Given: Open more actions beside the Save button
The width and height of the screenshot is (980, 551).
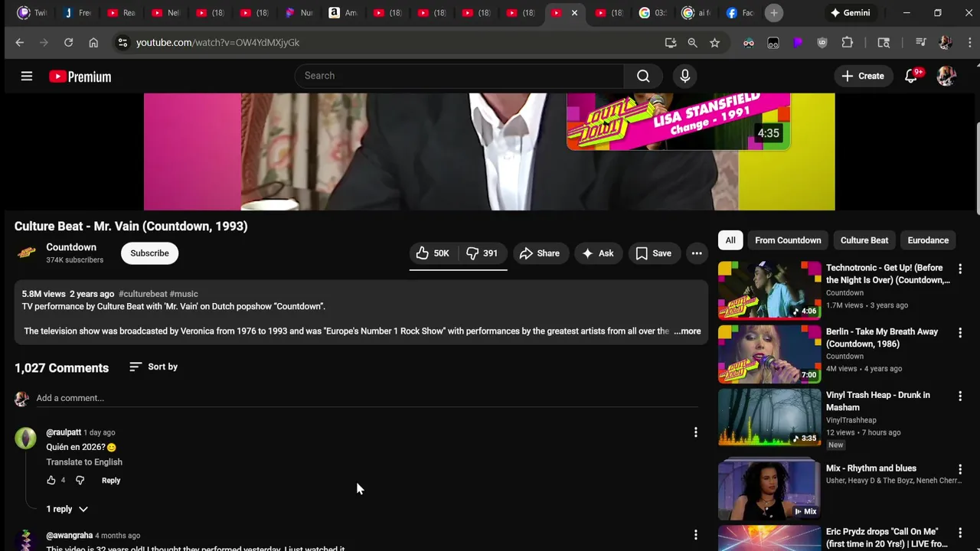Looking at the screenshot, I should coord(697,253).
